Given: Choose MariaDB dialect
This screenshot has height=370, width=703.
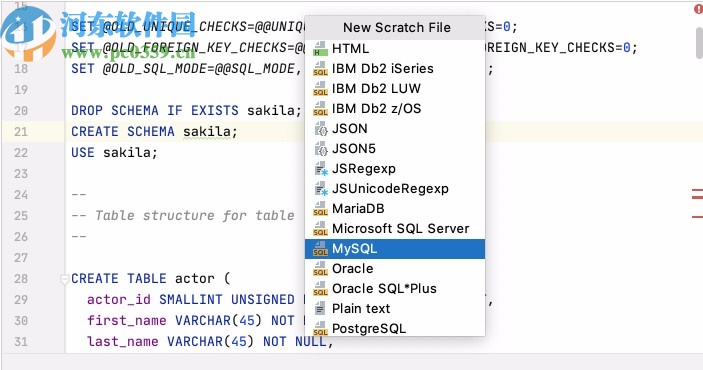Looking at the screenshot, I should point(395,209).
